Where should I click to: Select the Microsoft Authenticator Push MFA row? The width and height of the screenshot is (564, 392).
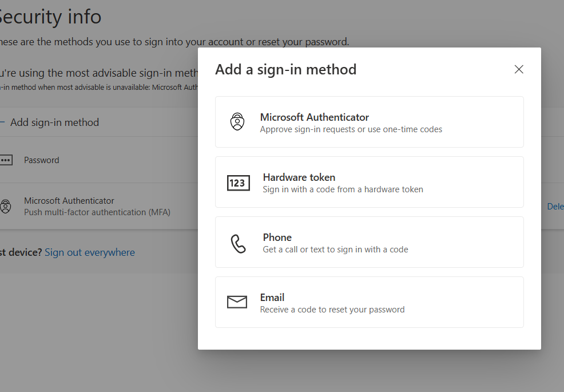(x=99, y=206)
